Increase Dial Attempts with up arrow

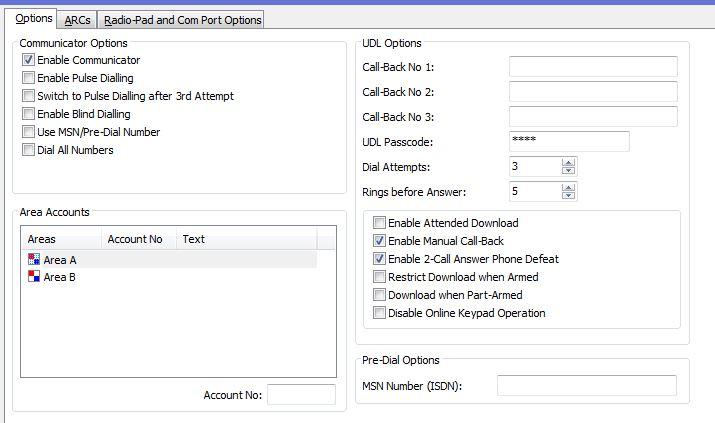pos(568,162)
